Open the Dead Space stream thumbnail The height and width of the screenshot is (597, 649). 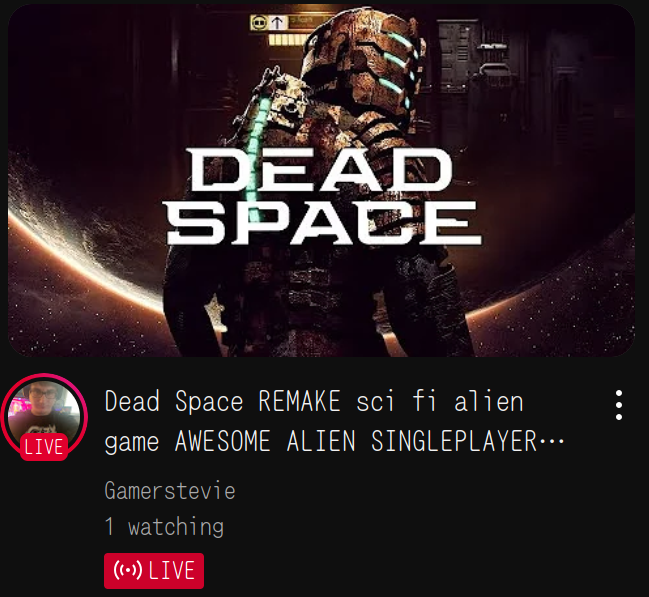tap(322, 180)
